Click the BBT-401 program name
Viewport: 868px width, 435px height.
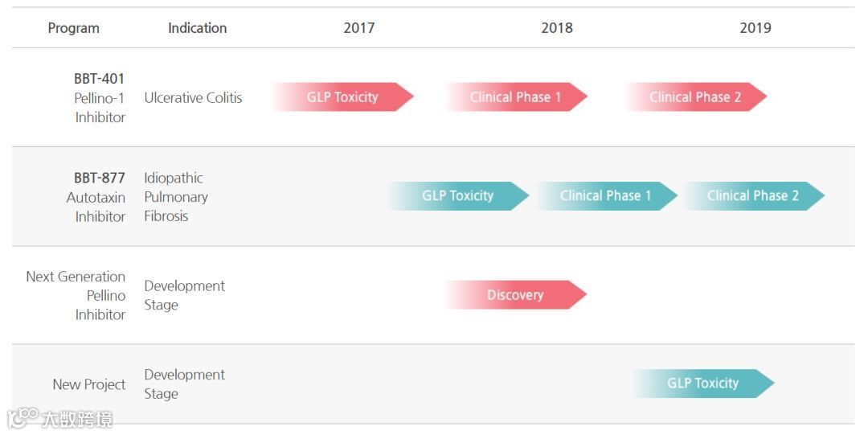click(x=100, y=79)
